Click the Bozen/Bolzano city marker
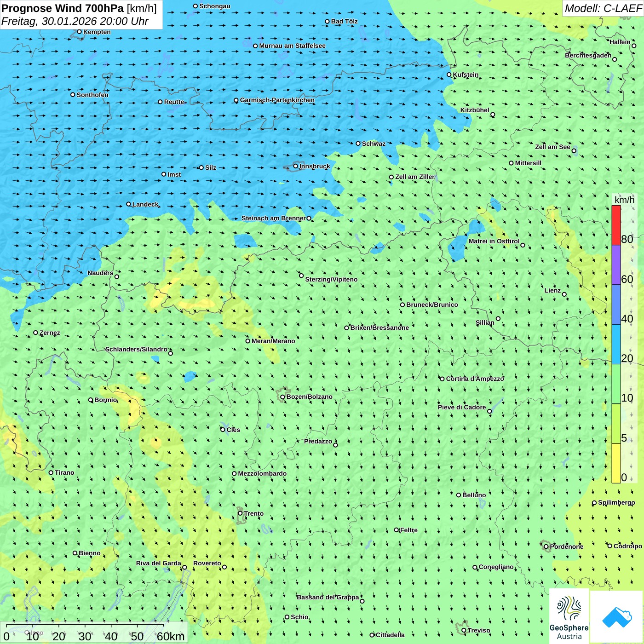644x644 pixels. (283, 397)
